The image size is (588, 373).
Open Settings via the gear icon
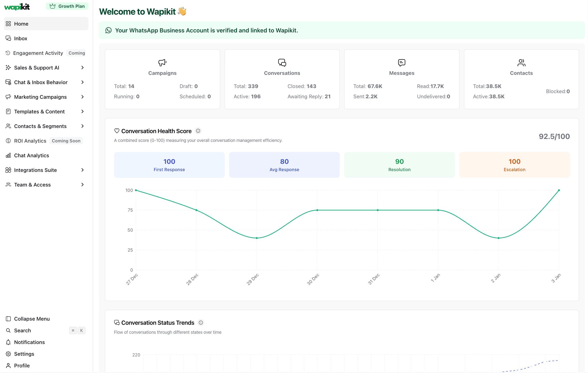8,354
